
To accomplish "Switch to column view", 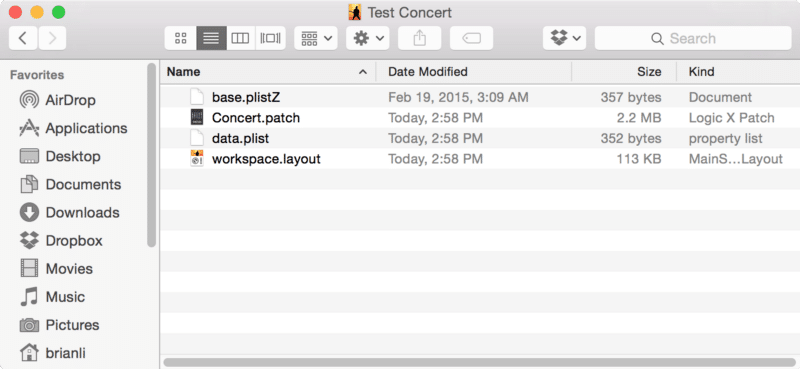I will click(240, 38).
